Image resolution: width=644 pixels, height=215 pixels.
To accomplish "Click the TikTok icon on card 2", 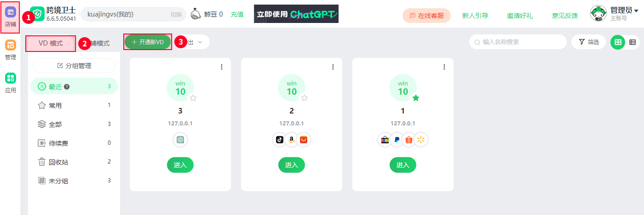I will click(x=280, y=140).
